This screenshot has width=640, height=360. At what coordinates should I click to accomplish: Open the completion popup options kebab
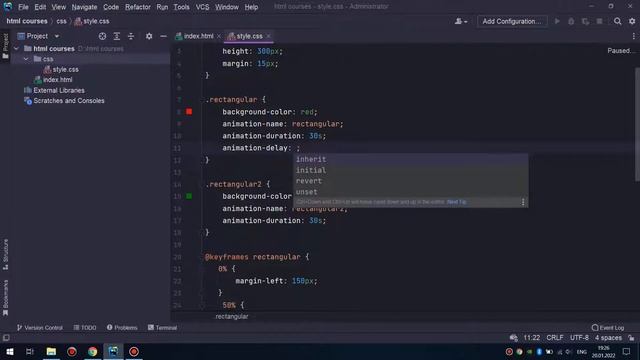[523, 202]
